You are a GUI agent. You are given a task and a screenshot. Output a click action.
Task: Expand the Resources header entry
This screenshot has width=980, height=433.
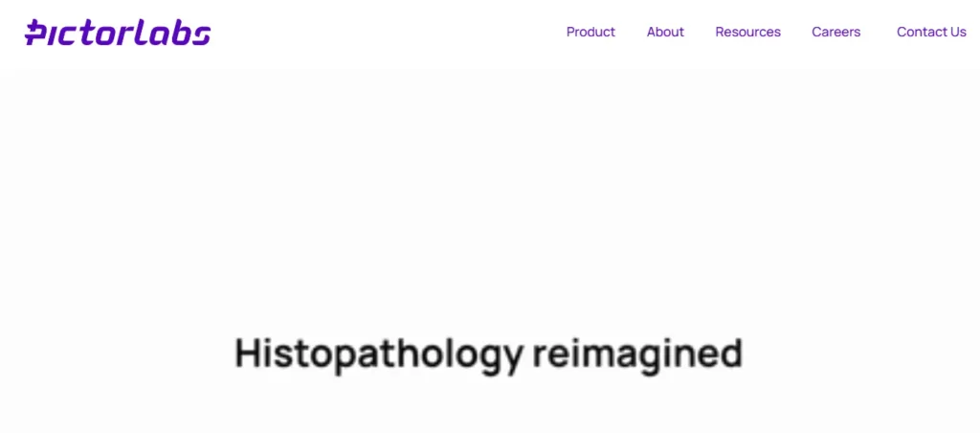click(x=747, y=32)
